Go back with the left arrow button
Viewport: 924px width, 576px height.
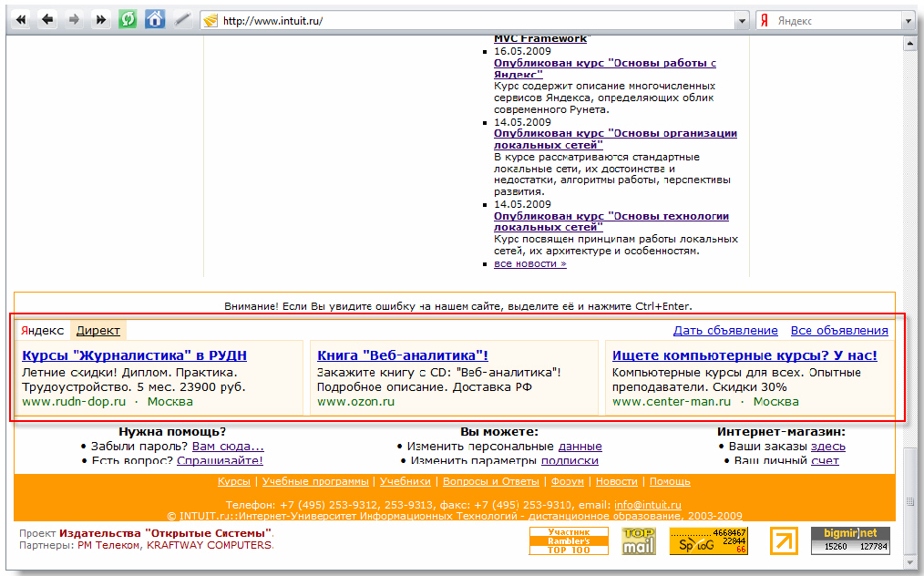click(x=47, y=20)
